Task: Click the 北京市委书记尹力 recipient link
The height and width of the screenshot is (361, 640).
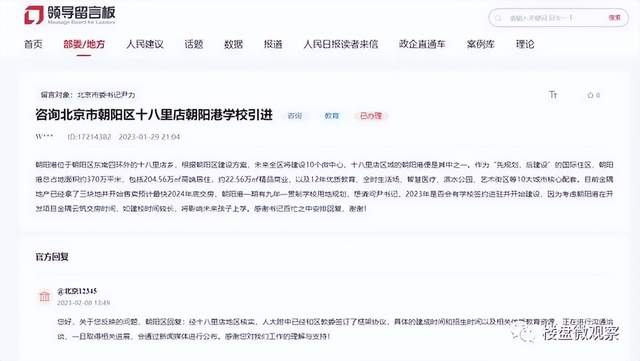Action: (106, 95)
